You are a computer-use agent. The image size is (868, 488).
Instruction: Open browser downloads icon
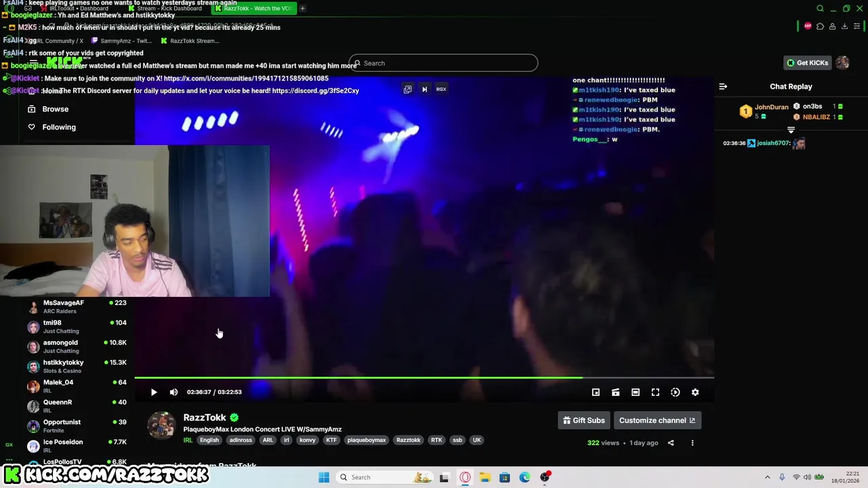tap(844, 26)
